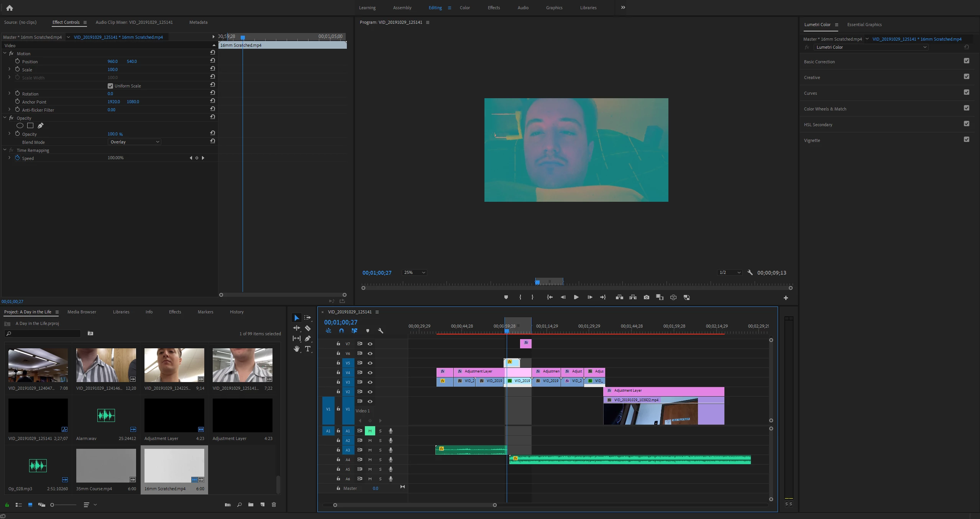This screenshot has height=519, width=980.
Task: Click the Opacity value 100.0 %
Action: 115,134
